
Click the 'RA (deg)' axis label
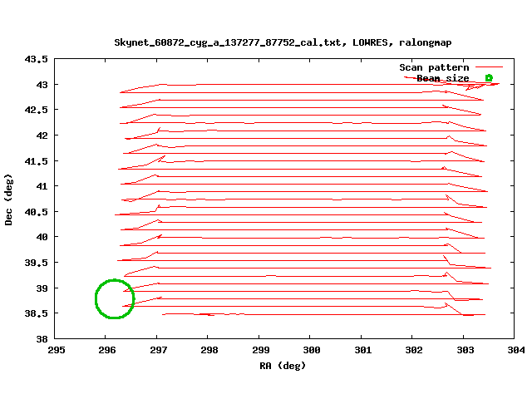(x=283, y=366)
